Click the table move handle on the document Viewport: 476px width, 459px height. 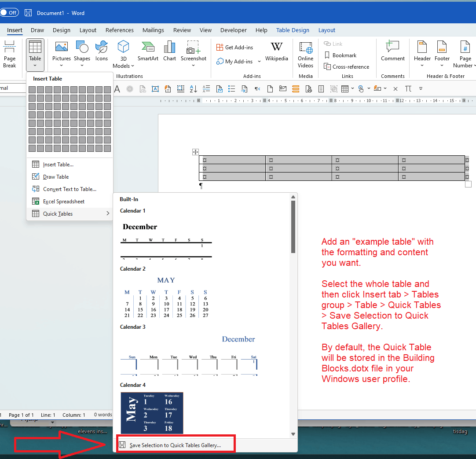pos(195,152)
